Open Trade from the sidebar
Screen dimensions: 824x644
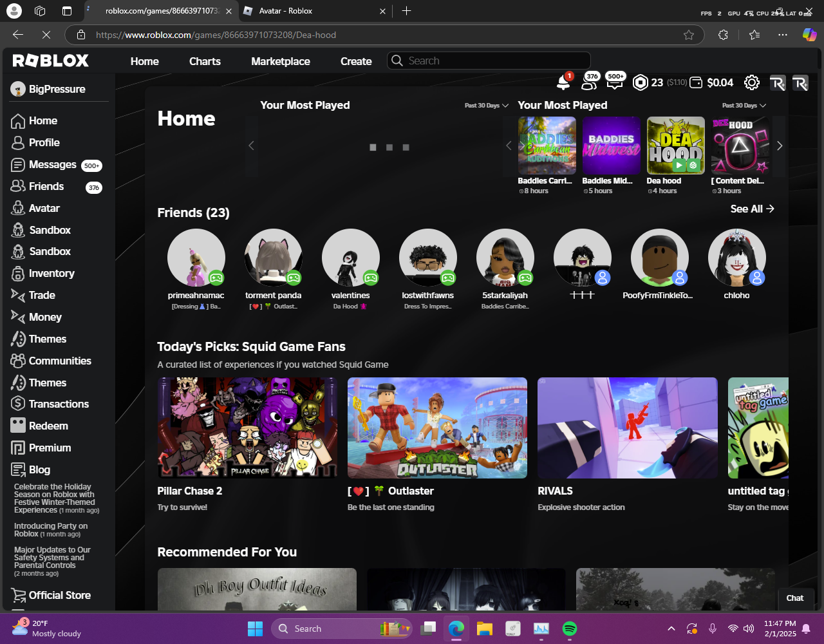[42, 296]
